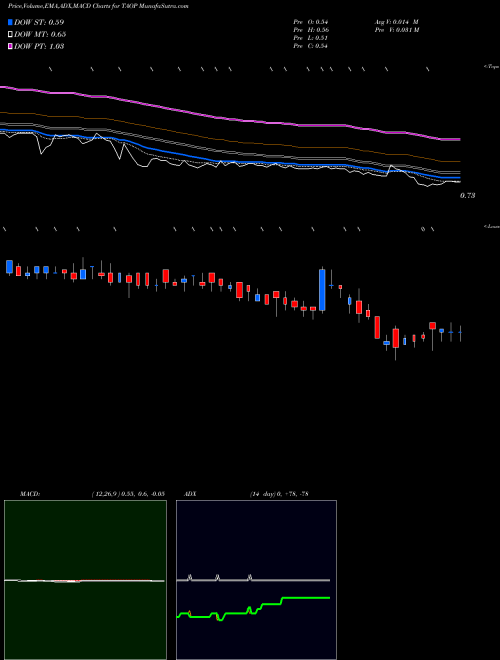
Task: Select the 'Pre O: 0.54' value
Action: pos(311,22)
